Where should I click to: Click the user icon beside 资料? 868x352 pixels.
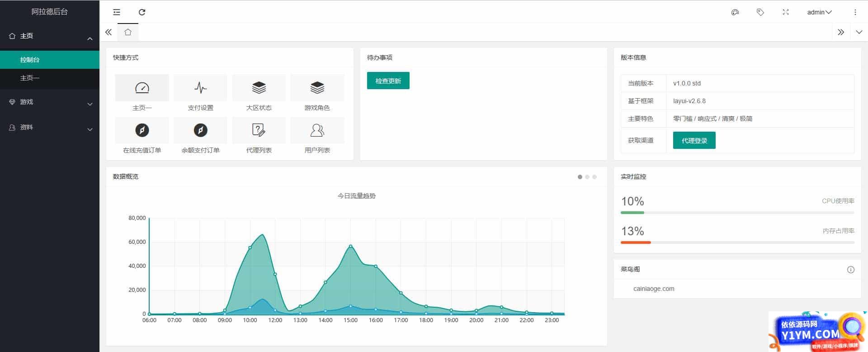(12, 127)
